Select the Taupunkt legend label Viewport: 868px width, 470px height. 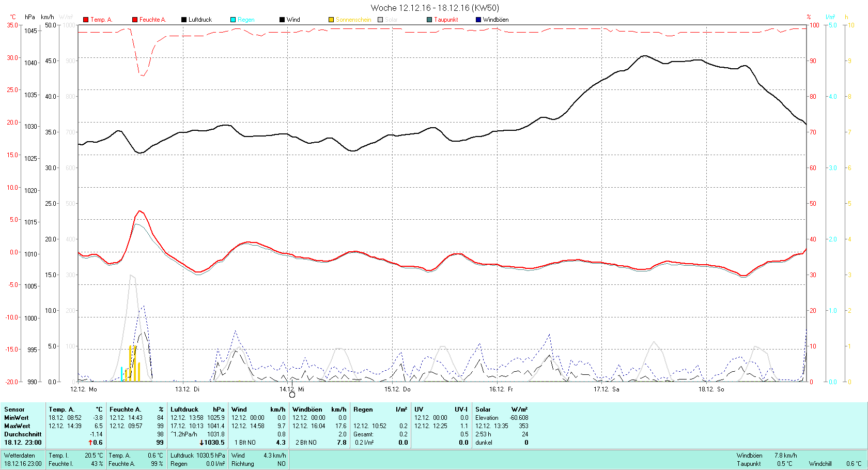coord(446,20)
